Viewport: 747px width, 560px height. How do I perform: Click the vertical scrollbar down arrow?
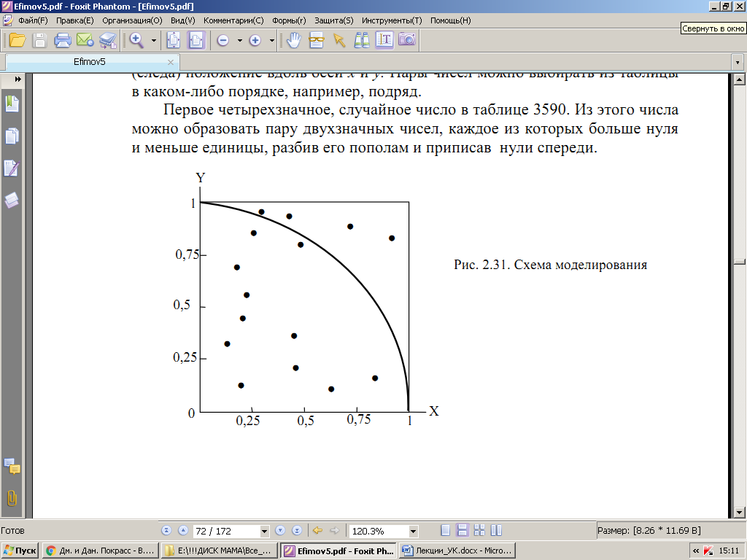(740, 513)
